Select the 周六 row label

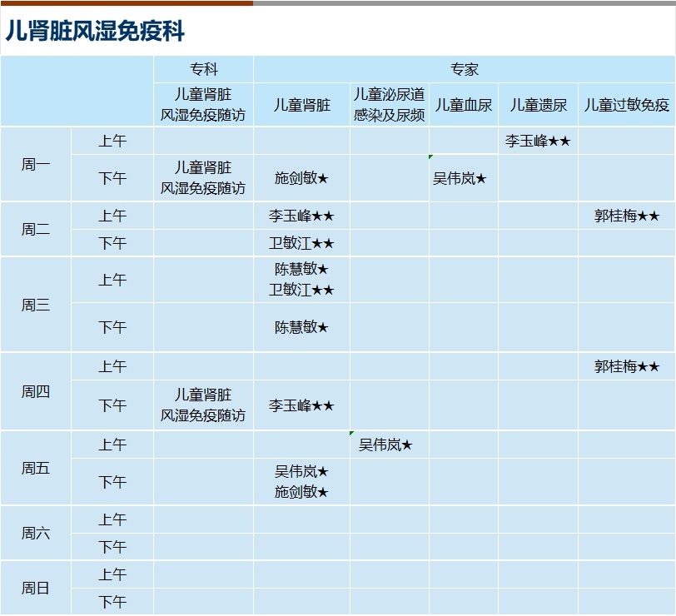pos(36,533)
